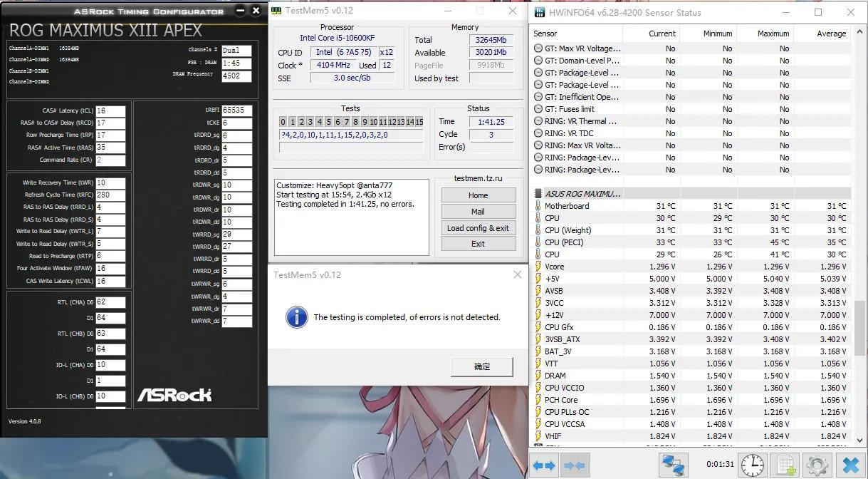Open HWiNFO sensor settings gear icon
Image resolution: width=868 pixels, height=479 pixels.
[817, 465]
